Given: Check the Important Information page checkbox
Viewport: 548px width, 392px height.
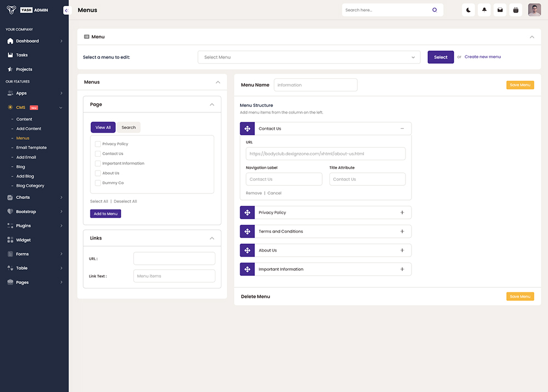Looking at the screenshot, I should 98,163.
